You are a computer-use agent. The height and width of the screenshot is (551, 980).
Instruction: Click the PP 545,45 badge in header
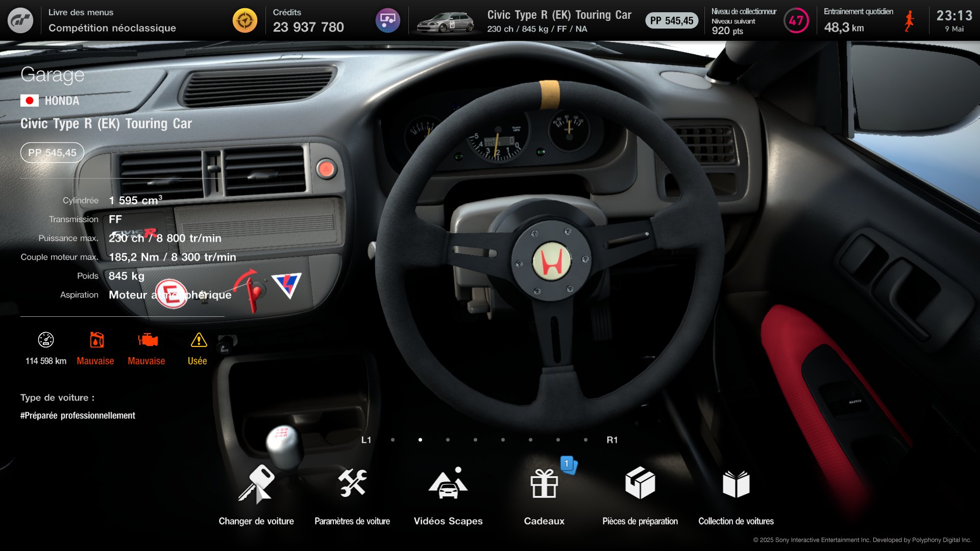(x=672, y=20)
